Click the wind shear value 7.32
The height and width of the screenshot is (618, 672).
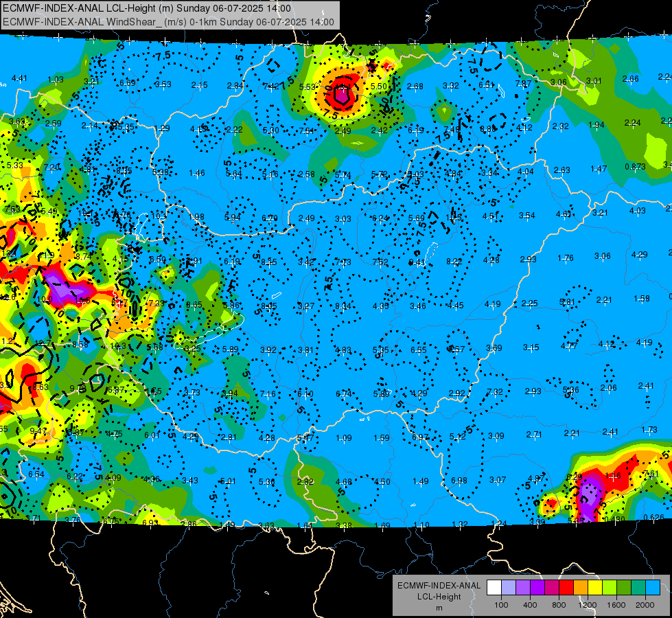tap(495, 391)
